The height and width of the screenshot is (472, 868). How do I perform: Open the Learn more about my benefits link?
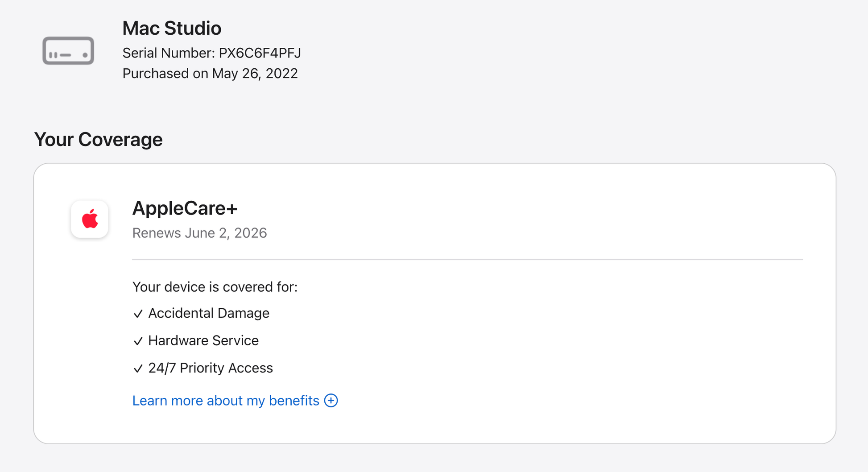(226, 401)
